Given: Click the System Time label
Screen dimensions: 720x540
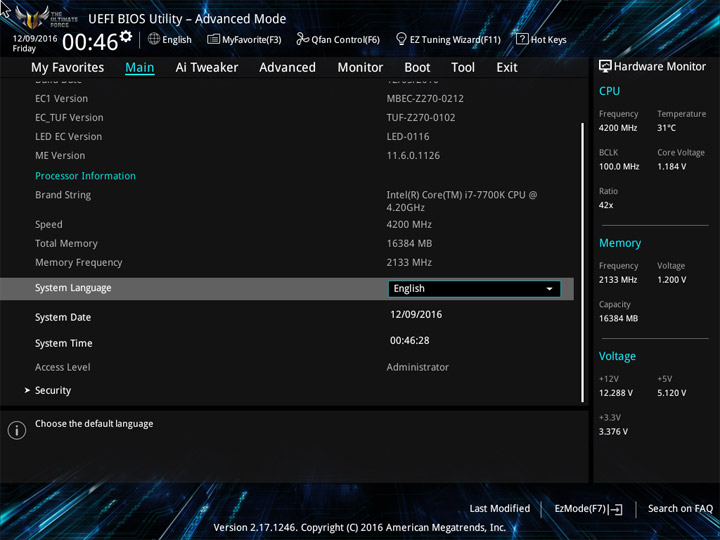Looking at the screenshot, I should click(x=64, y=343).
